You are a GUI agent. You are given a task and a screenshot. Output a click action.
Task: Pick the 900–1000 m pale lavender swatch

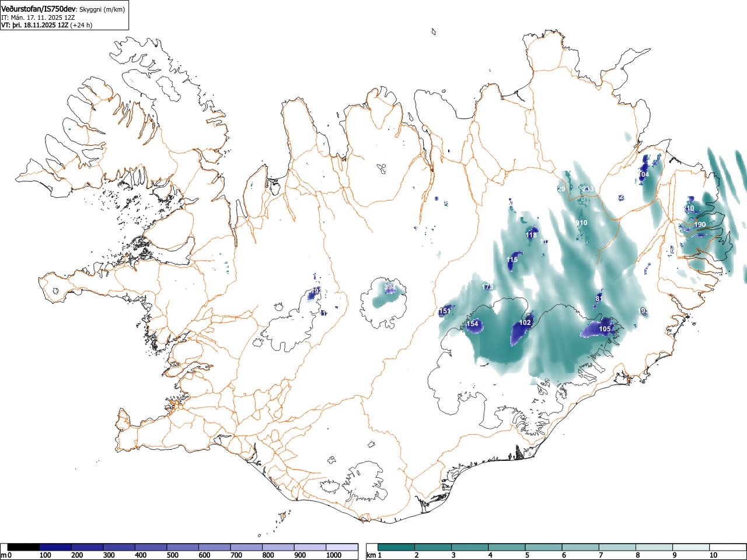tap(310, 547)
